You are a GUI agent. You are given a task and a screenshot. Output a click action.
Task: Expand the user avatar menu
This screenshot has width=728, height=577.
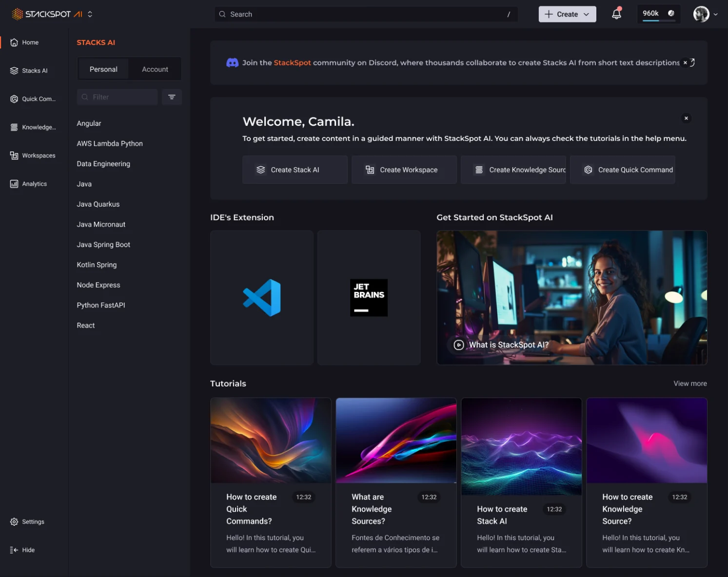point(706,14)
